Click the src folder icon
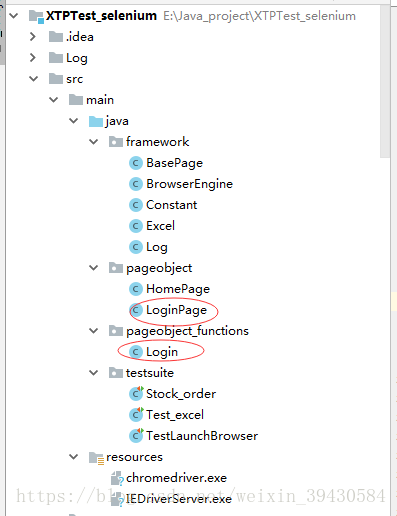This screenshot has height=516, width=397. coord(56,79)
